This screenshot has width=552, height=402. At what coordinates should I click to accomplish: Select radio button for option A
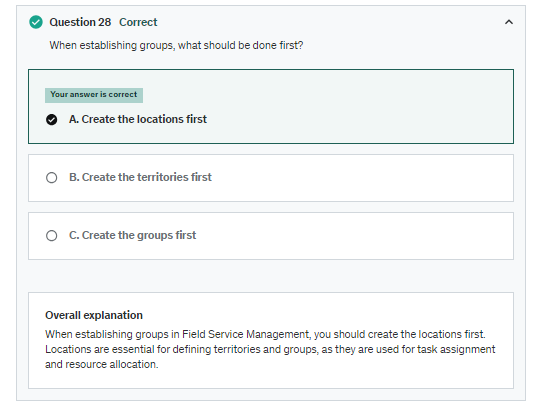click(51, 120)
